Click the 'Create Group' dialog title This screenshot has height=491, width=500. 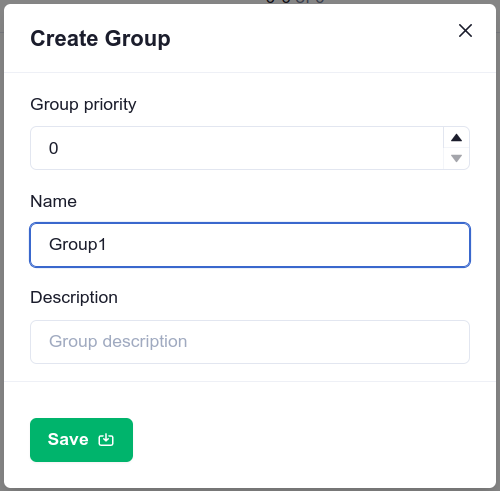tap(100, 39)
